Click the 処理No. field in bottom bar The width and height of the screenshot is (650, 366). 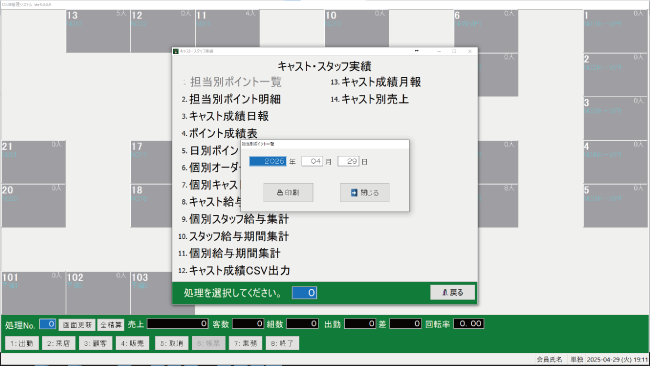coord(47,324)
